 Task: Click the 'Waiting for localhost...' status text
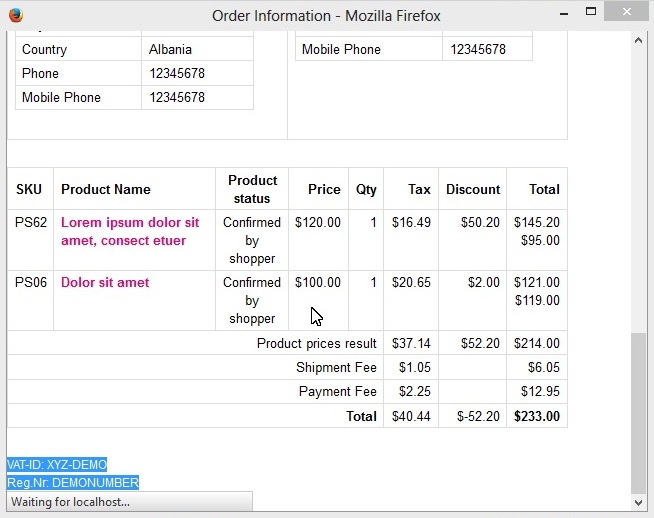pos(70,502)
